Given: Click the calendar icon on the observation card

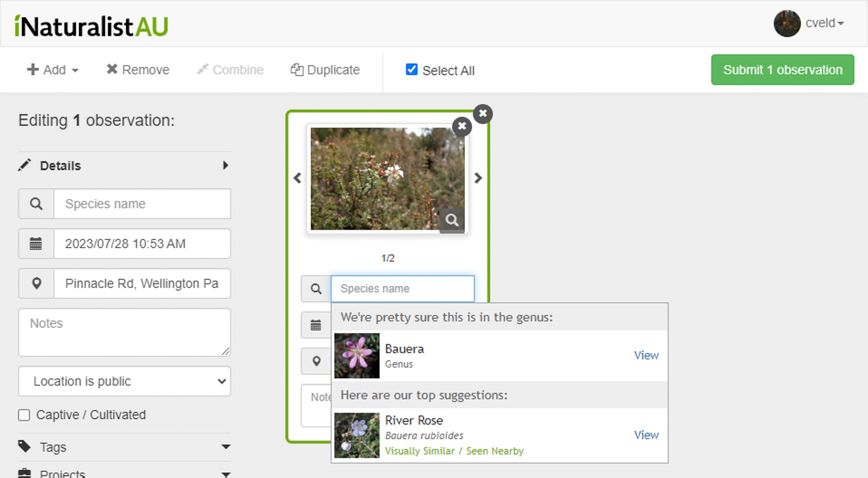Looking at the screenshot, I should (315, 325).
